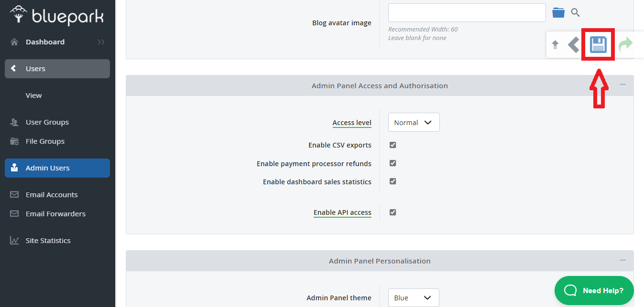
Task: Open User Groups in the sidebar
Action: 47,122
